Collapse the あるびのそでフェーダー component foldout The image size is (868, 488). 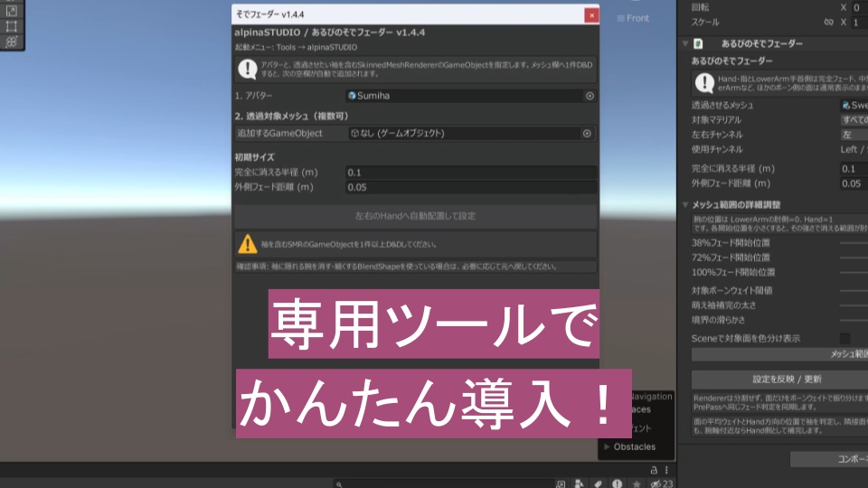(x=685, y=43)
